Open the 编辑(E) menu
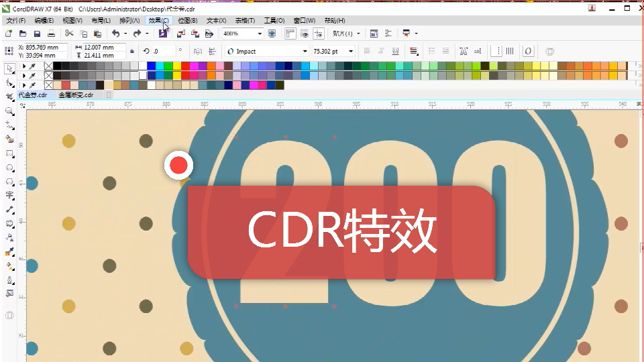644x362 pixels. (44, 21)
